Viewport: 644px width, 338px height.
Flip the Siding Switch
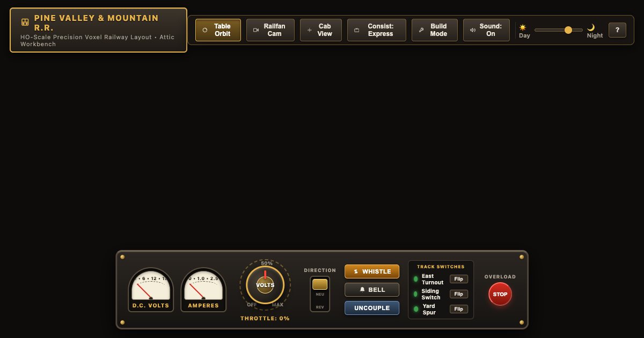tap(459, 294)
